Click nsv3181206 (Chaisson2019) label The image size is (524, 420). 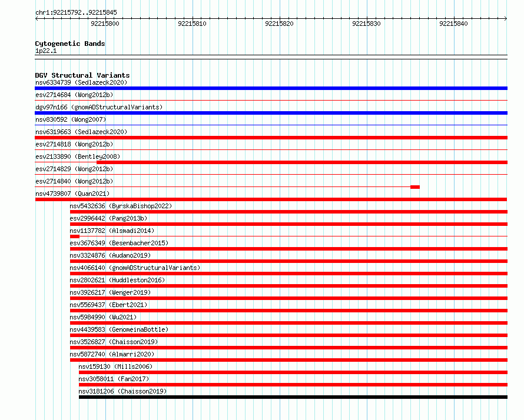(122, 391)
